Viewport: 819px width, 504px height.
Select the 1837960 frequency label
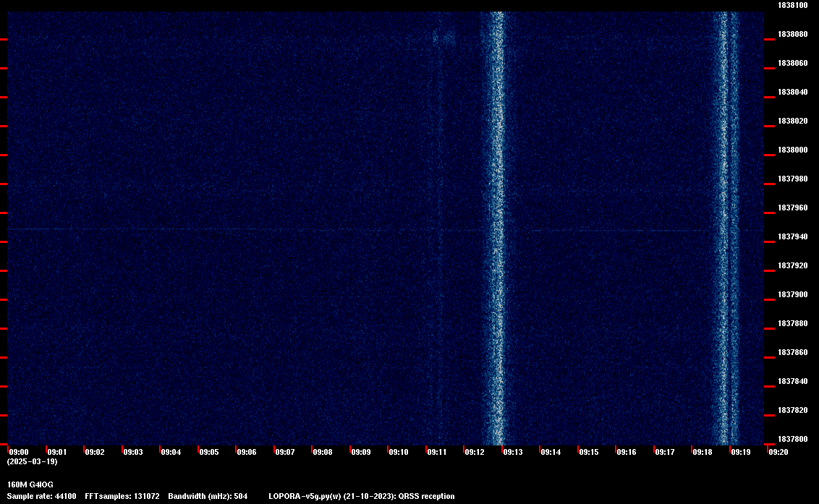792,208
